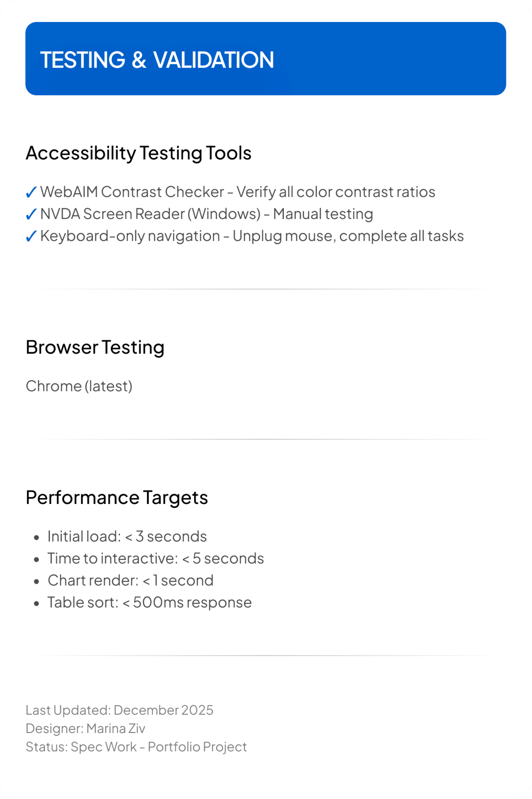532x799 pixels.
Task: Click WebAIM Contrast Checker list item text
Action: [x=237, y=192]
